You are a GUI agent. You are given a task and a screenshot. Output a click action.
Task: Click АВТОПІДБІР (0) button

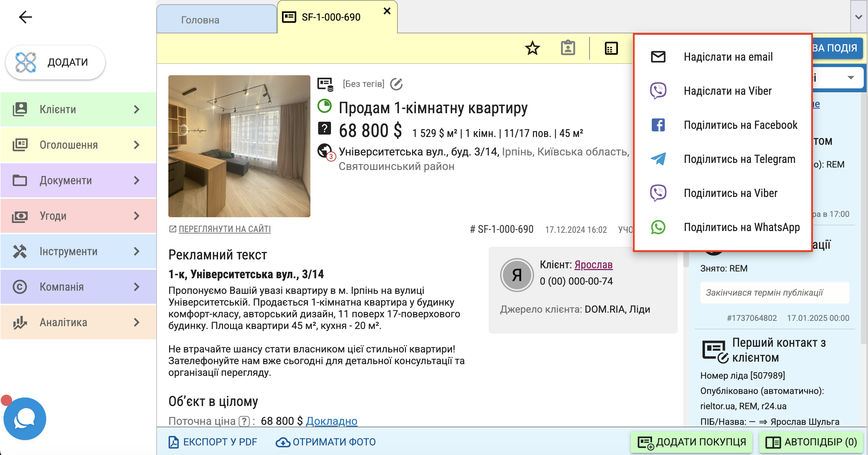(x=811, y=442)
